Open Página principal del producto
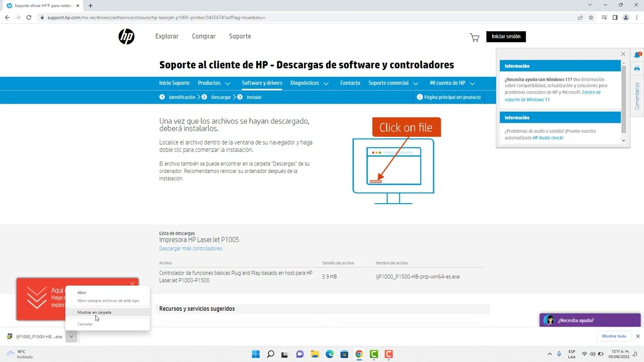Viewport: 644px width, 362px height. 449,97
